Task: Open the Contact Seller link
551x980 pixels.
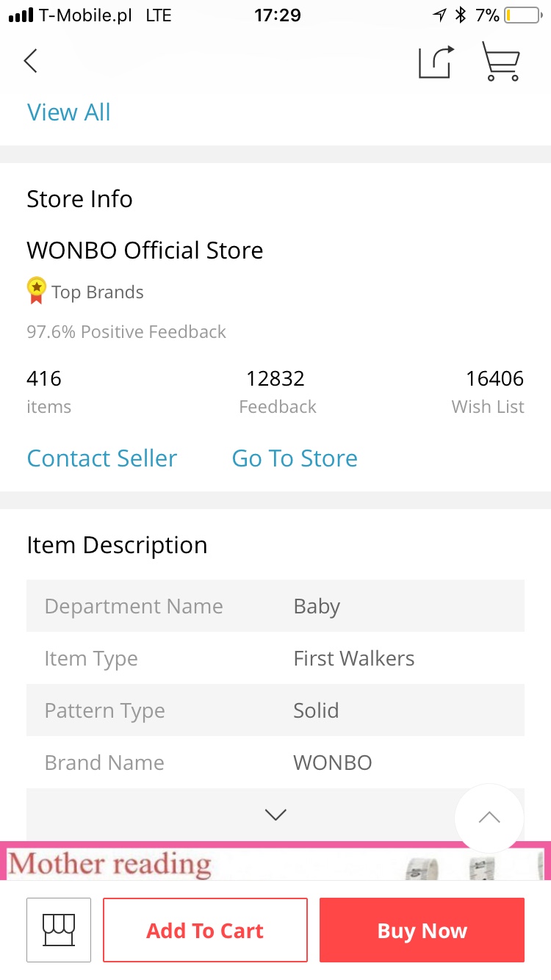Action: click(x=102, y=458)
